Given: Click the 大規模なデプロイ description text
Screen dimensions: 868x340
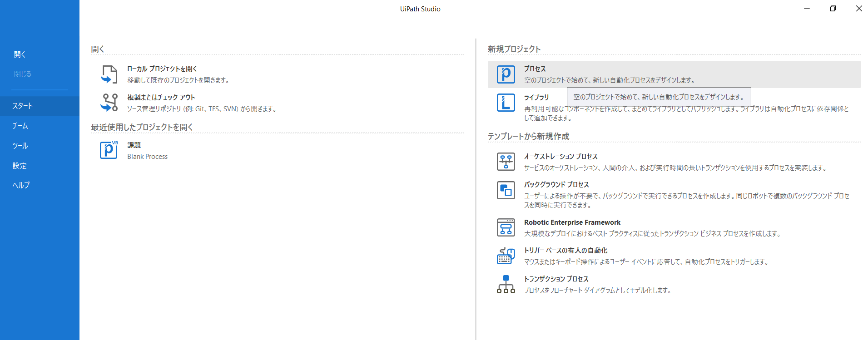Looking at the screenshot, I should (653, 234).
